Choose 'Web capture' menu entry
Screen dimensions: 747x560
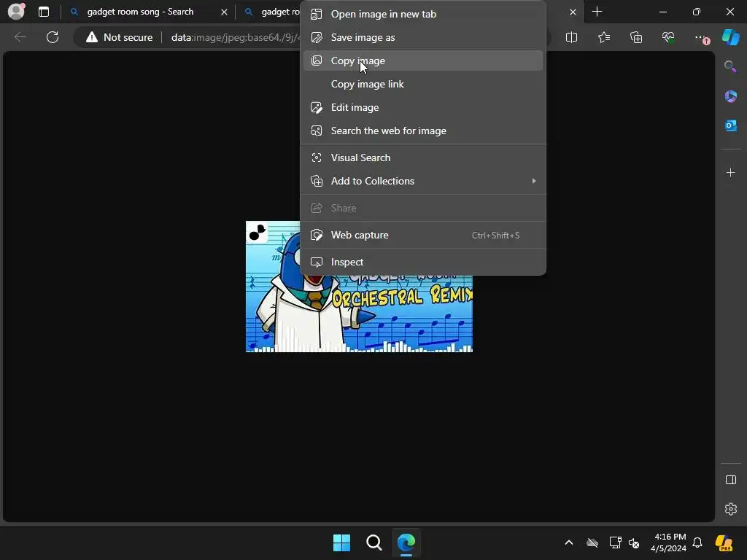point(423,235)
